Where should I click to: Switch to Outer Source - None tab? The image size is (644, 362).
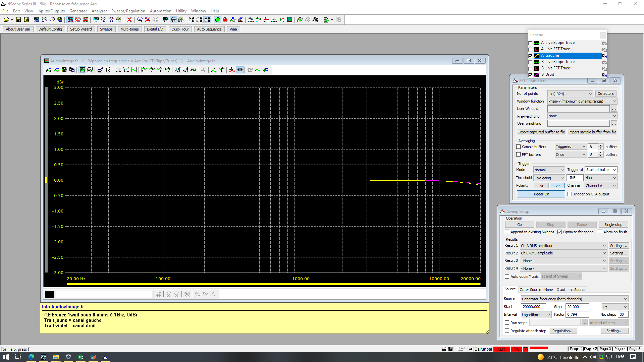536,290
